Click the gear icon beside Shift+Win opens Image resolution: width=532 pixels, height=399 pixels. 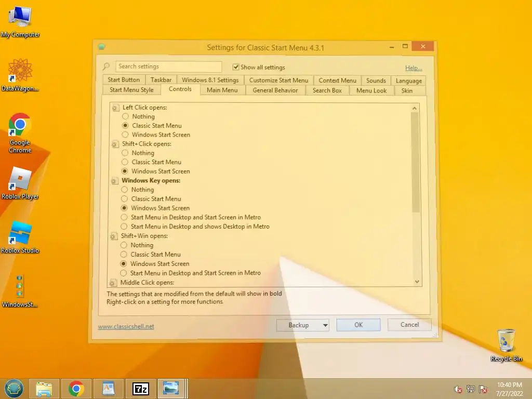coord(114,236)
